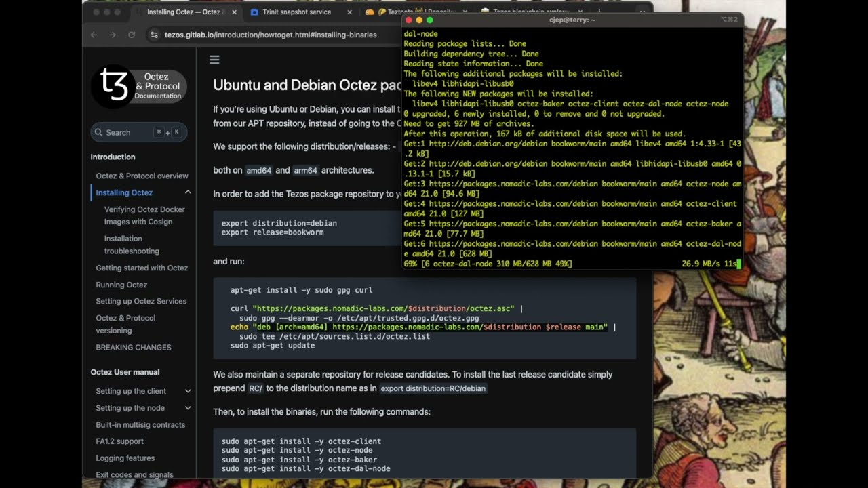Click the Octez User manual heading
Viewport: 868px width, 488px height.
[125, 372]
